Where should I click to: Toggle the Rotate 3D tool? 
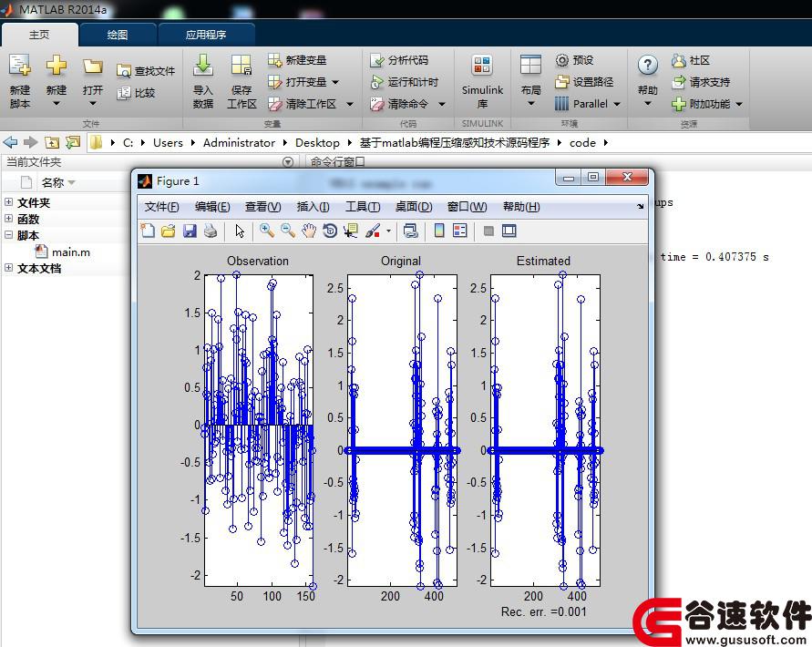pyautogui.click(x=330, y=231)
